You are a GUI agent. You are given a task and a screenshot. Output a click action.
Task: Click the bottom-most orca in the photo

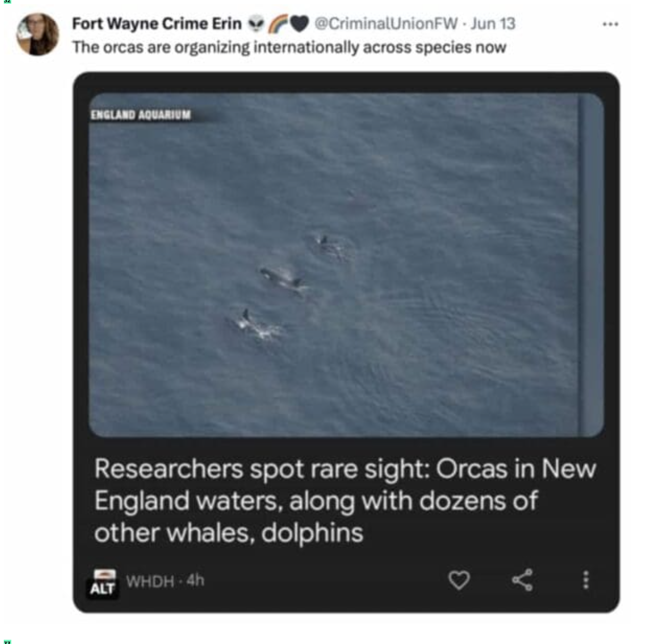[x=253, y=323]
